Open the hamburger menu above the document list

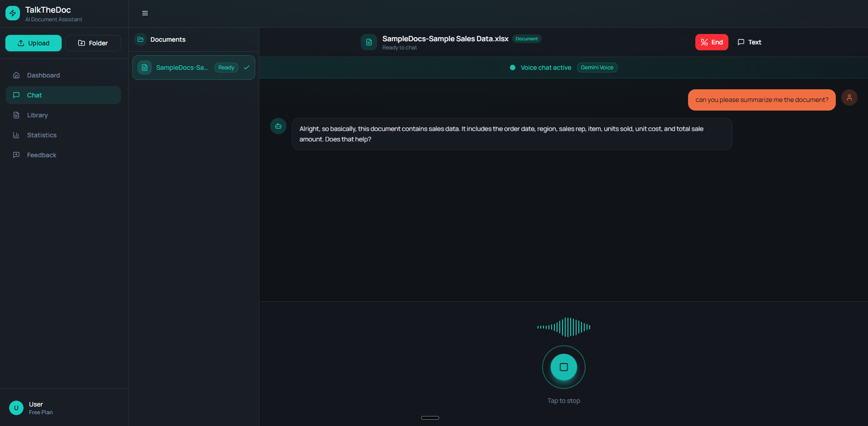pos(145,13)
